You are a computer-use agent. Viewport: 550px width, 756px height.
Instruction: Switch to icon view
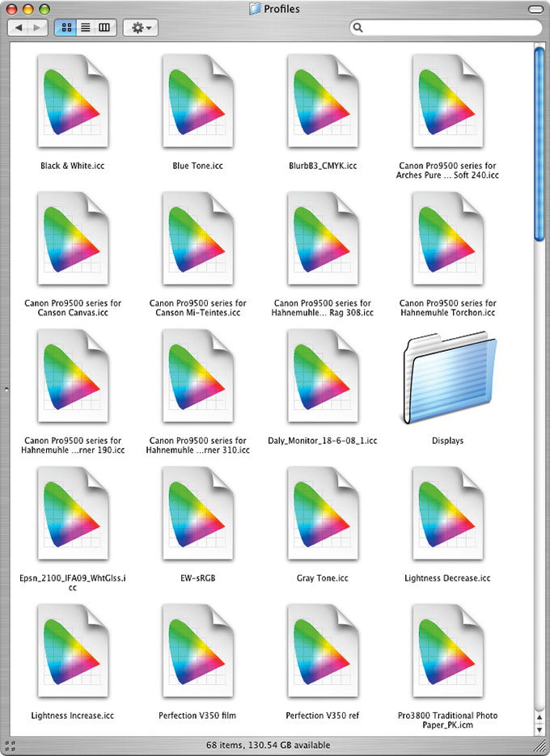click(x=66, y=27)
